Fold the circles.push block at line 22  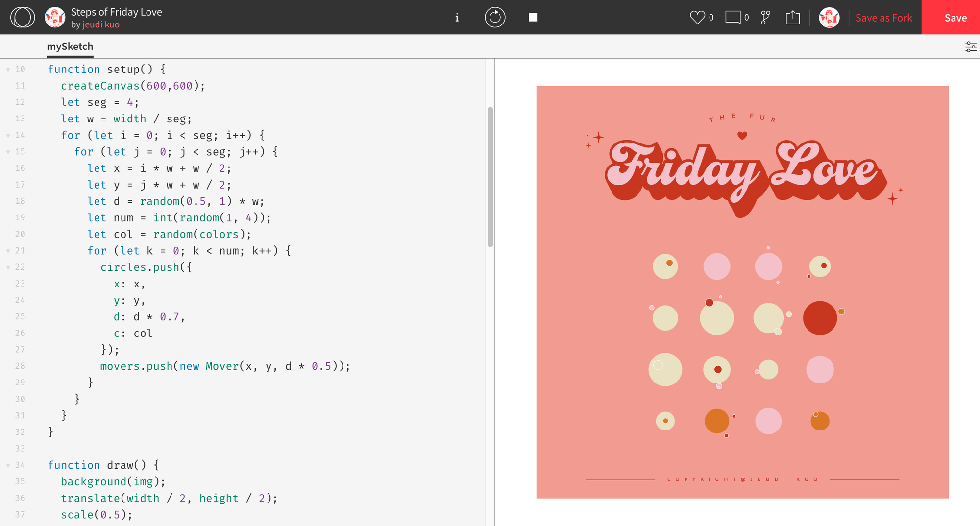tap(8, 267)
